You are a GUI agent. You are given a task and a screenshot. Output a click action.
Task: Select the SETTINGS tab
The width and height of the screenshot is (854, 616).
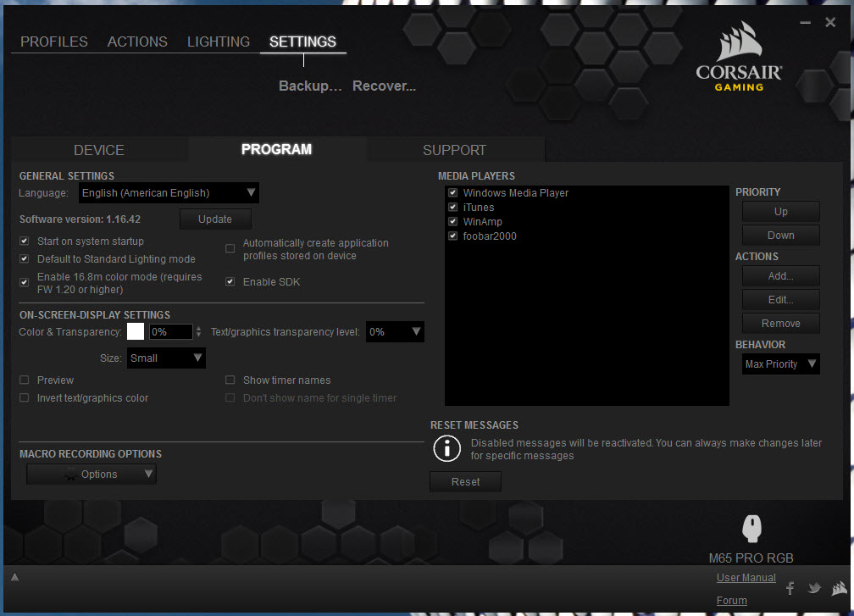302,42
